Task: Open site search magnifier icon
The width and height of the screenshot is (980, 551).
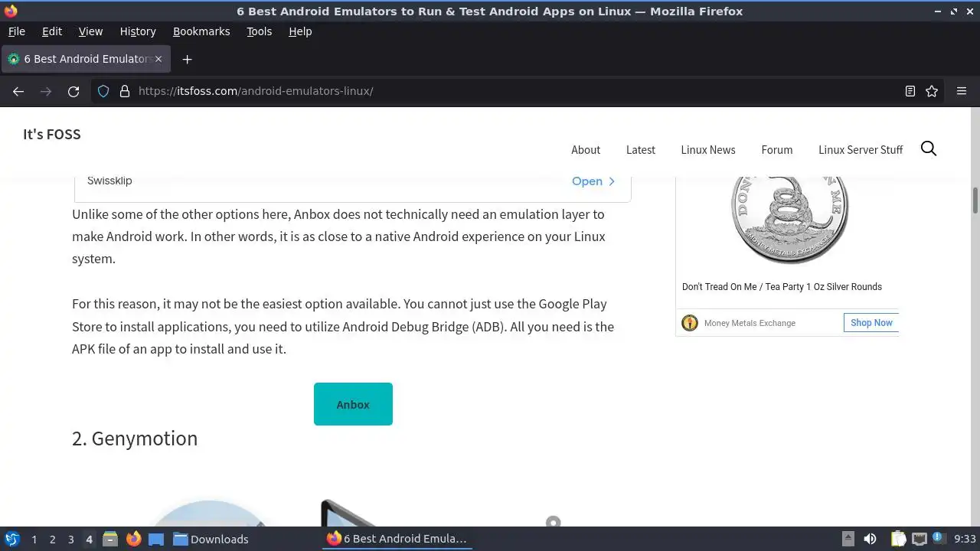Action: (x=929, y=148)
